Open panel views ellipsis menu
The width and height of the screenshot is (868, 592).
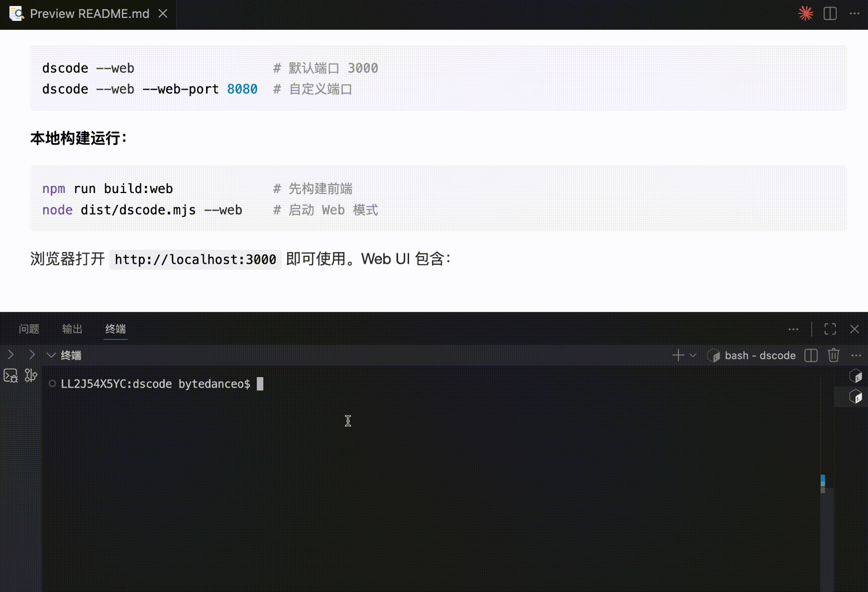pyautogui.click(x=793, y=329)
